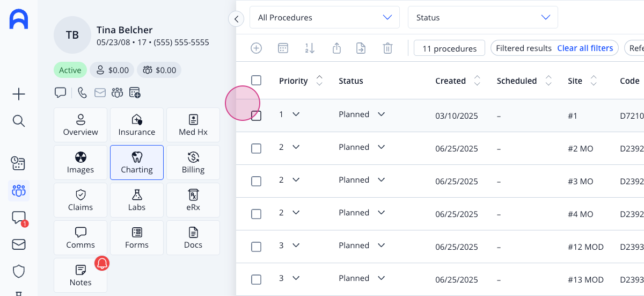
Task: Check the box for #12 MOD row
Action: [x=257, y=247]
